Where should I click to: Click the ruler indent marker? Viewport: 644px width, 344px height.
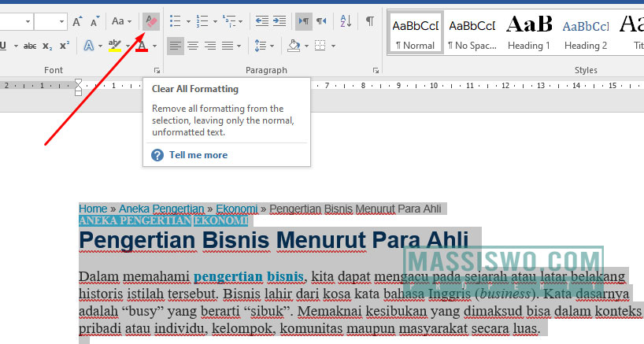point(78,87)
